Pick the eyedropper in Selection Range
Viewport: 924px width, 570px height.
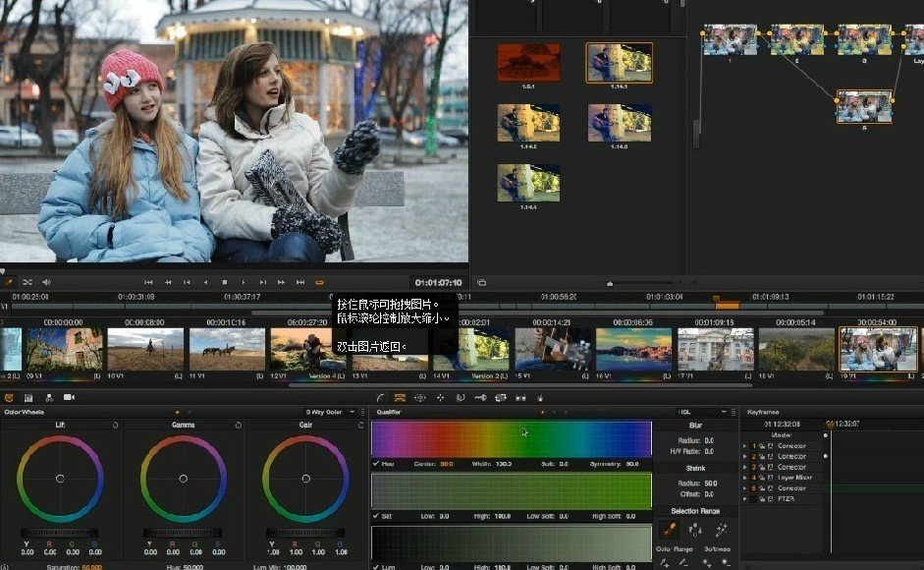[x=670, y=530]
